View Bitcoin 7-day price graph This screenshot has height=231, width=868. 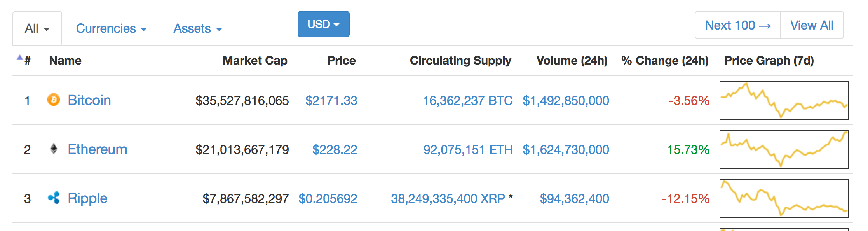click(x=784, y=100)
